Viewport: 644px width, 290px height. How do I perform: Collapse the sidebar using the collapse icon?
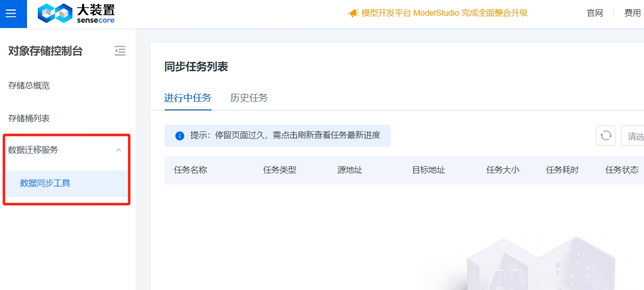pyautogui.click(x=120, y=51)
